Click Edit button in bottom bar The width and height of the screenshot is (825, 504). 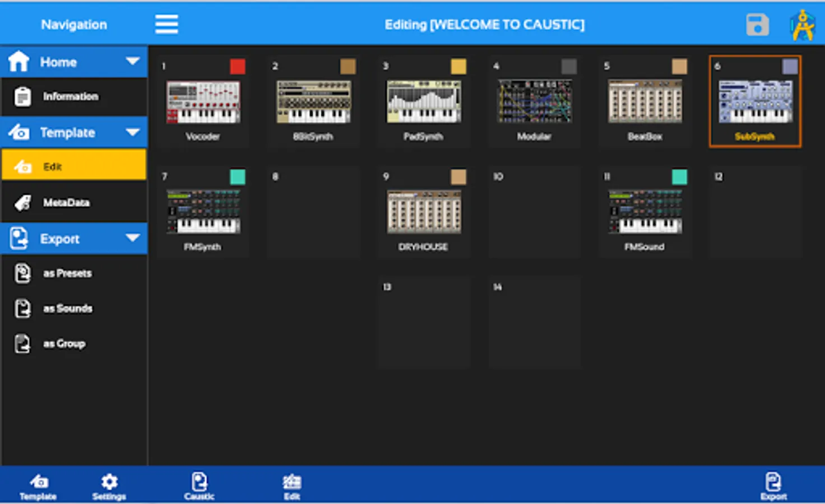292,487
